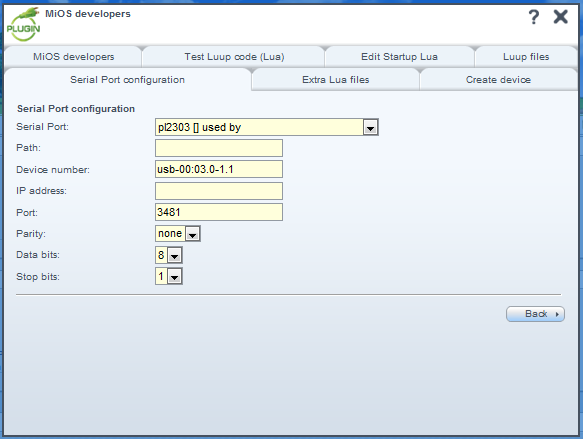Click the IP address input field
Viewport: 583px width, 439px height.
click(x=219, y=191)
